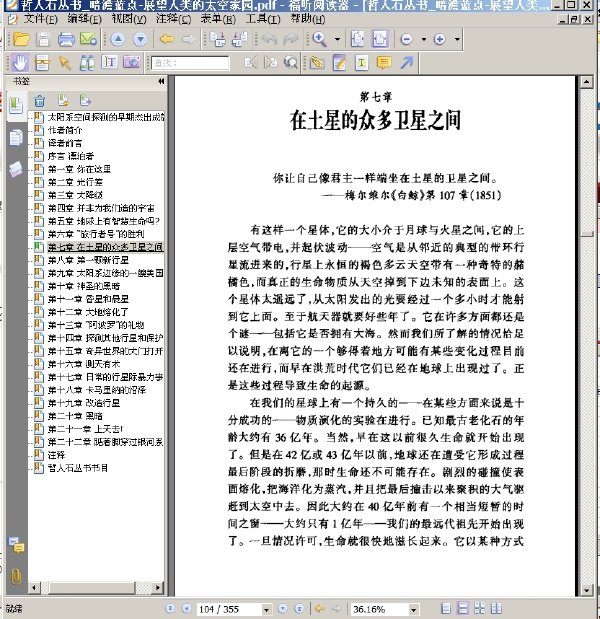The height and width of the screenshot is (619, 600).
Task: Select bookmark 作者简介
Action: [x=65, y=130]
